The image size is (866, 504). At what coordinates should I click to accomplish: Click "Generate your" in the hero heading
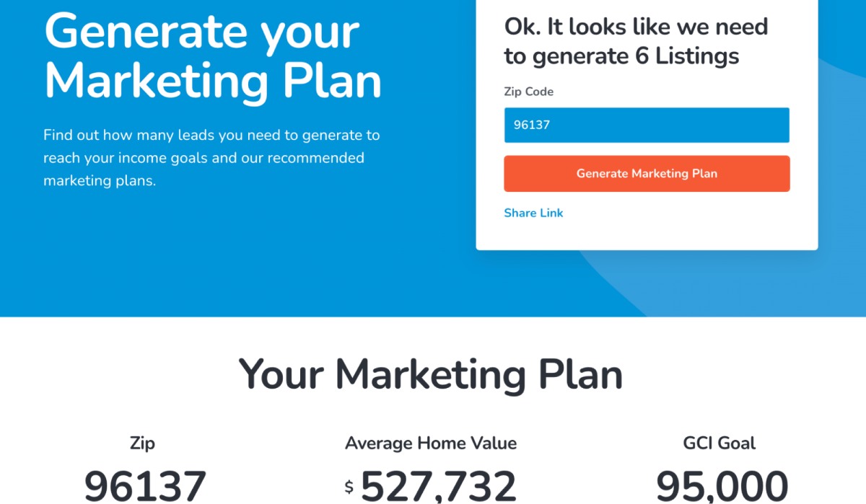pos(202,32)
